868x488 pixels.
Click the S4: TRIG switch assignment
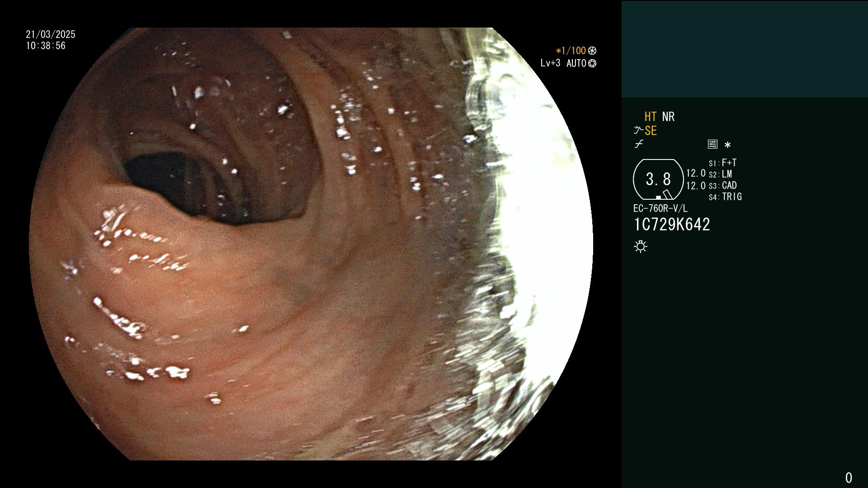(x=725, y=197)
